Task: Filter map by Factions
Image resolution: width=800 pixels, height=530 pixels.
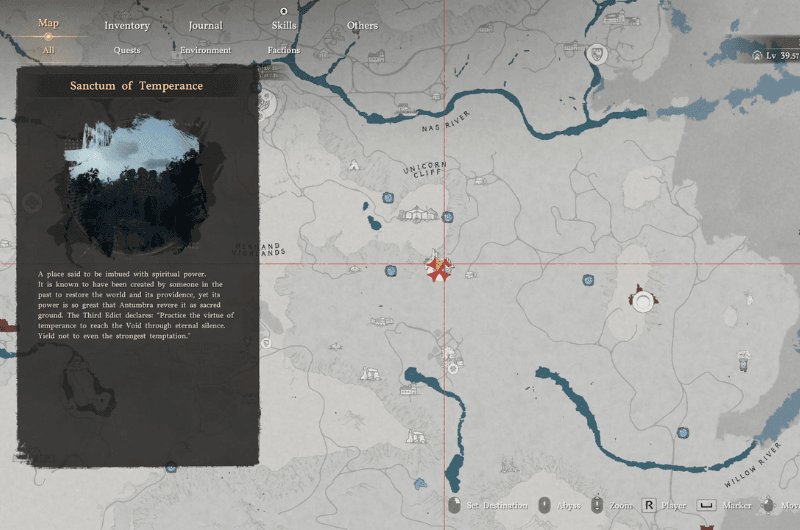Action: coord(284,50)
